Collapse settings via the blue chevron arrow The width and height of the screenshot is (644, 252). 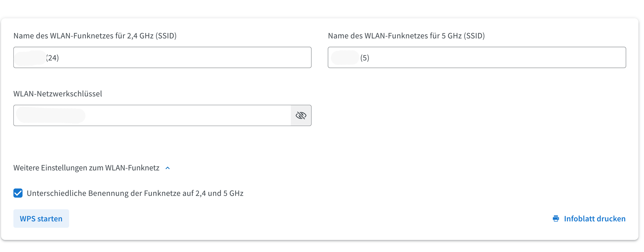click(168, 168)
